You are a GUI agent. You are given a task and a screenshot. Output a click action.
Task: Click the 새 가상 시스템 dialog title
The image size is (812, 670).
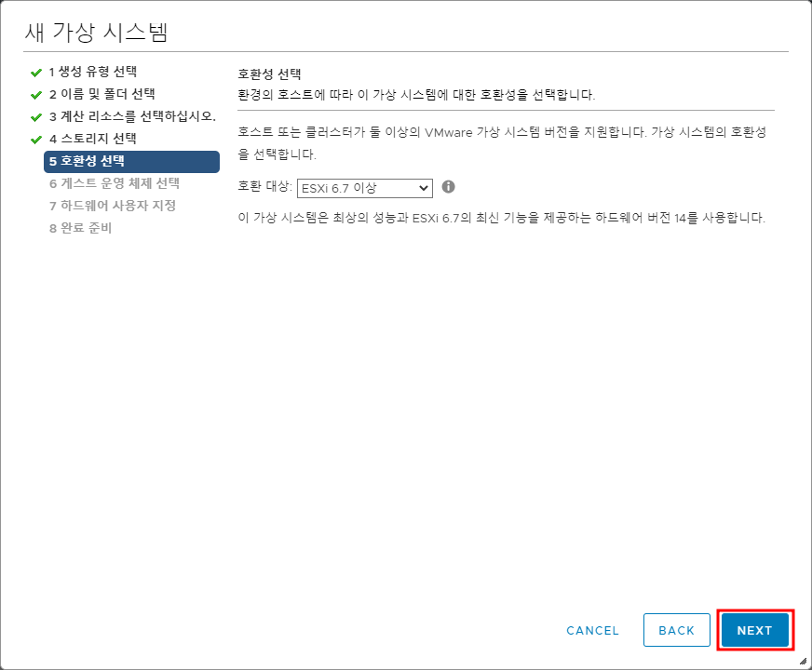tap(96, 33)
